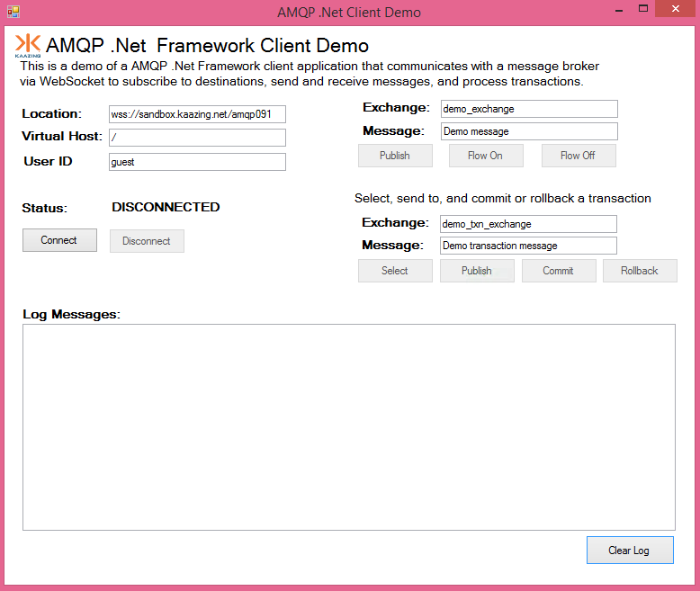Viewport: 700px width, 591px height.
Task: Click the Virtual Host label
Action: click(x=62, y=136)
